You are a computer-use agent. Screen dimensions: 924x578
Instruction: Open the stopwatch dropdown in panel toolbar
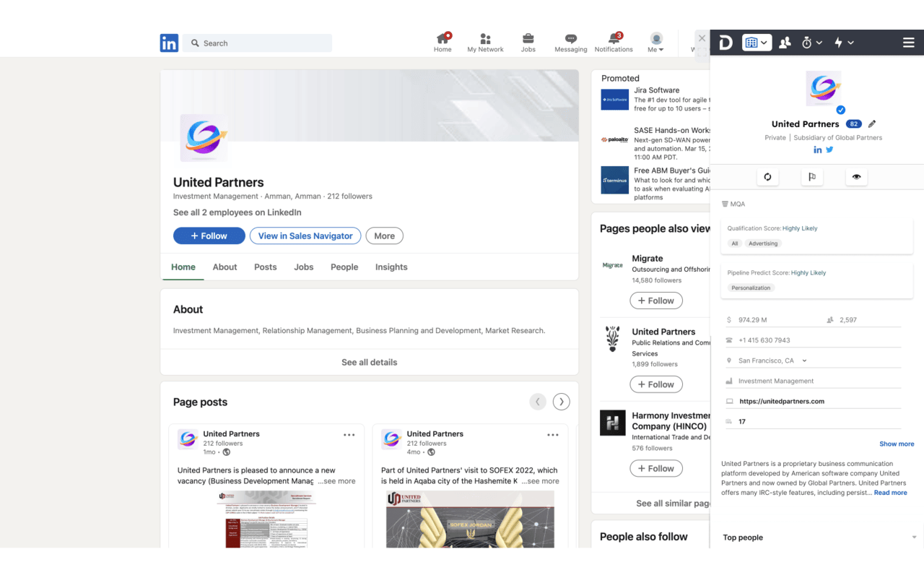(812, 43)
